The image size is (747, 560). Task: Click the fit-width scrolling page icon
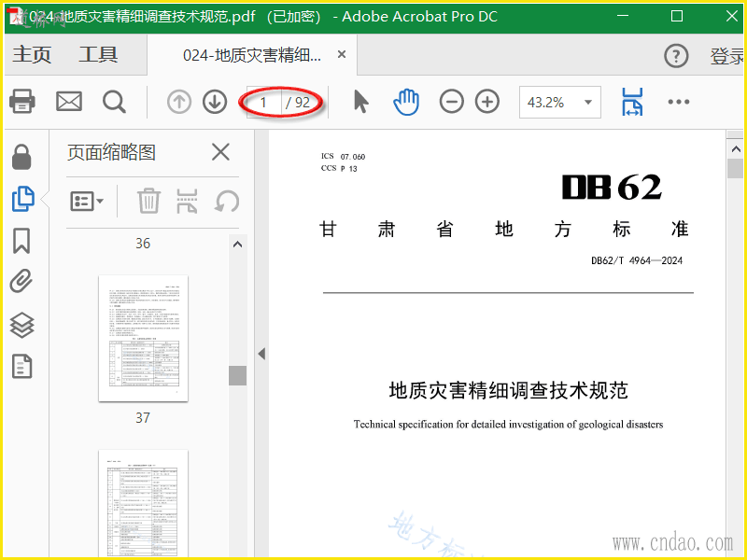[x=632, y=102]
